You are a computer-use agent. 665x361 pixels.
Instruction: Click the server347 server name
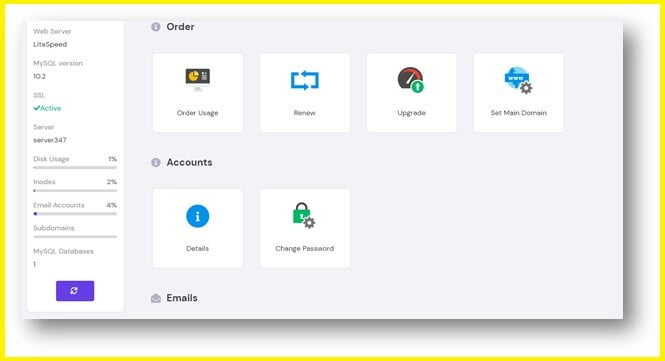point(50,140)
